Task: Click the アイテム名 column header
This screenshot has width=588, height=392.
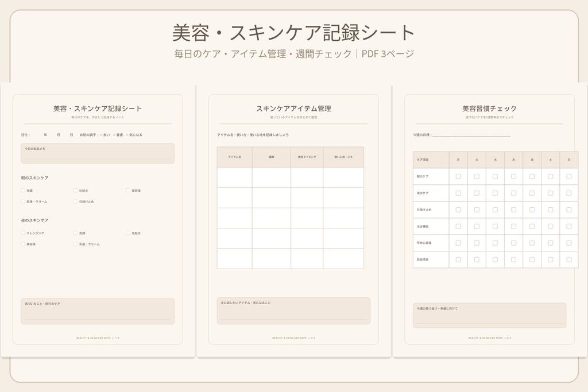Action: pos(235,157)
